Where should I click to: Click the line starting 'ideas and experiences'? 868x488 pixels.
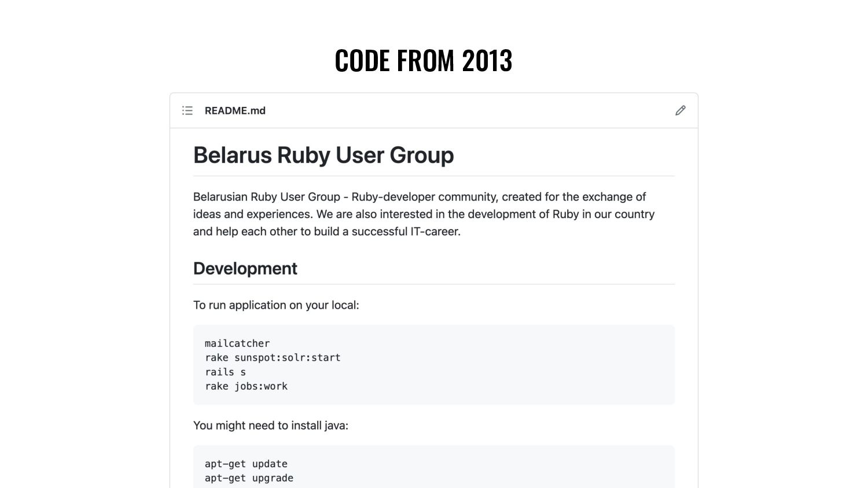[424, 214]
